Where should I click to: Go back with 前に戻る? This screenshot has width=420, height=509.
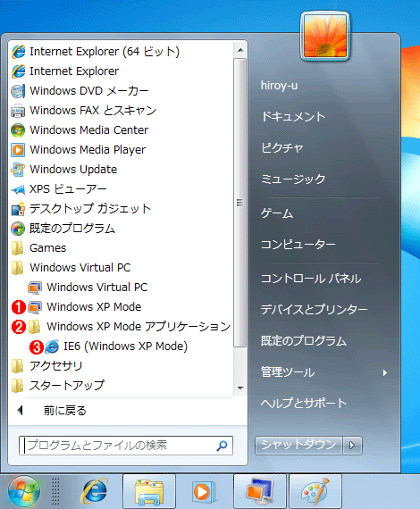pyautogui.click(x=52, y=411)
